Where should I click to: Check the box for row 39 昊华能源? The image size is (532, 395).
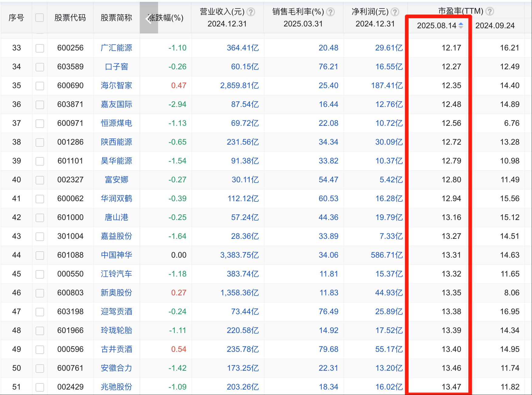(x=40, y=161)
